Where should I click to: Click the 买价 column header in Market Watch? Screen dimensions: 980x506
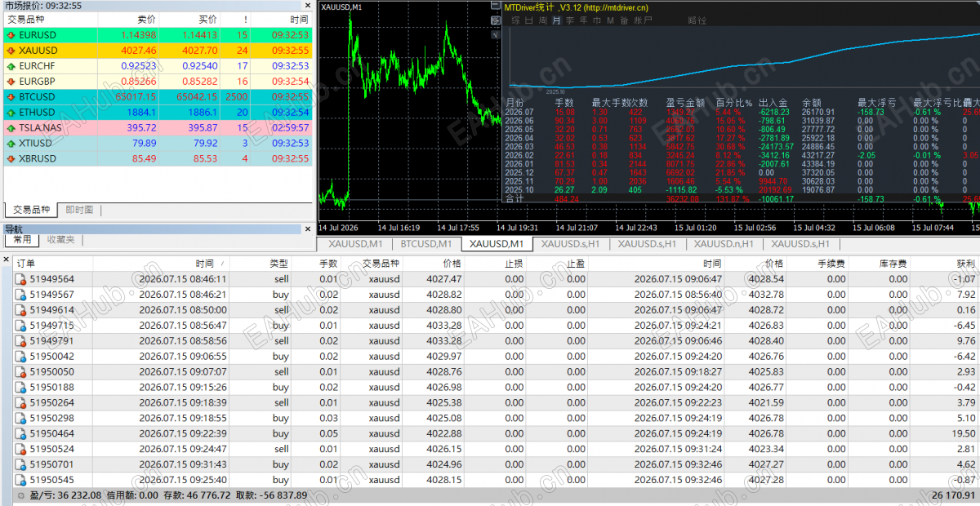(207, 20)
